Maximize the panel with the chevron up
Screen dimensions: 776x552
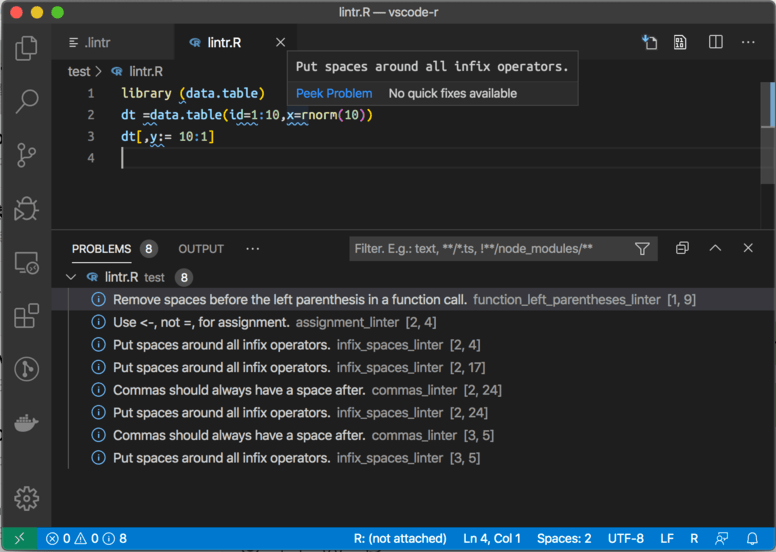coord(715,248)
